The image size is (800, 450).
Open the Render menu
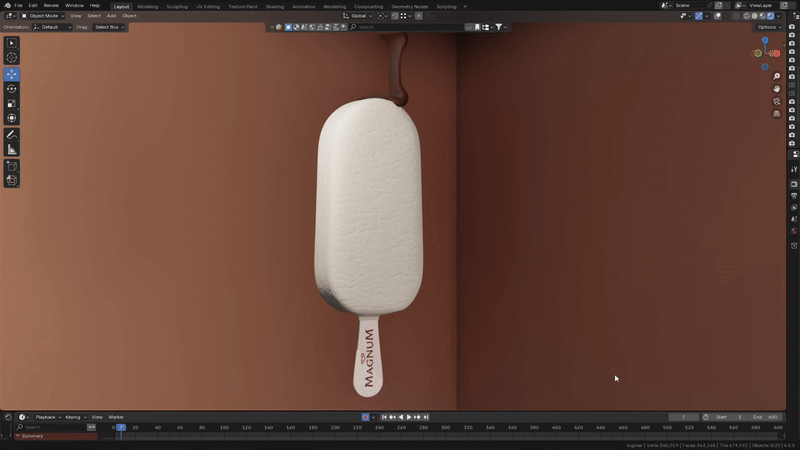(51, 6)
